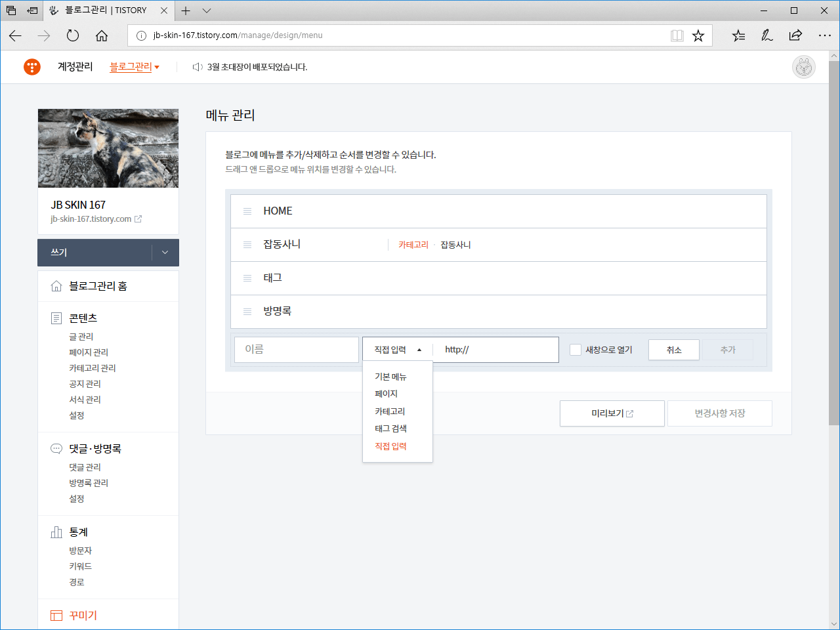Open 글 관리 in sidebar
Viewport: 840px width, 630px height.
(x=81, y=337)
